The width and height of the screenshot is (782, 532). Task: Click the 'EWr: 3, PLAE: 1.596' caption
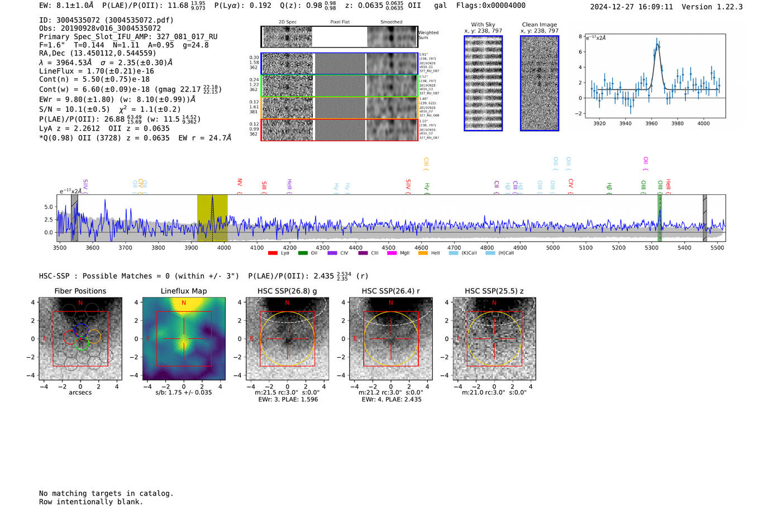point(288,400)
